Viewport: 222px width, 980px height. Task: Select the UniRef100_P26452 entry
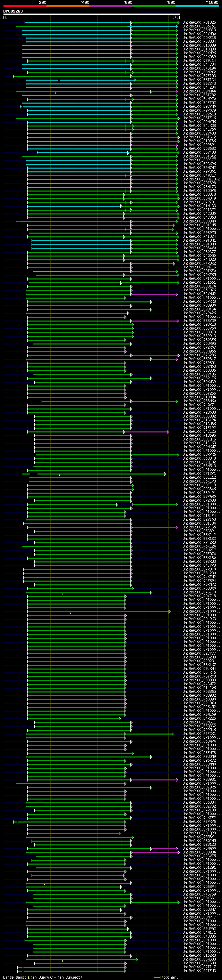pyautogui.click(x=199, y=706)
